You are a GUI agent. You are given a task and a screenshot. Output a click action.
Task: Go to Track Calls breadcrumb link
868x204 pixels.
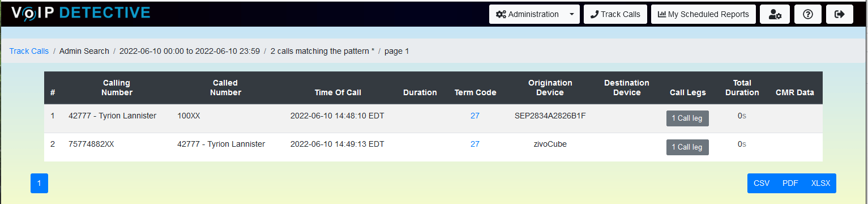pyautogui.click(x=29, y=51)
